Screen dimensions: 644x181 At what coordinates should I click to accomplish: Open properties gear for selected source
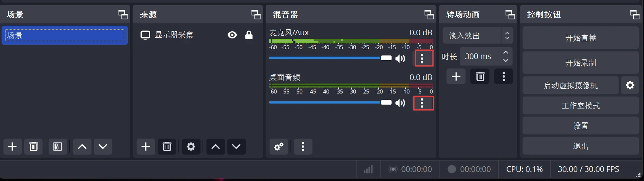pos(191,147)
